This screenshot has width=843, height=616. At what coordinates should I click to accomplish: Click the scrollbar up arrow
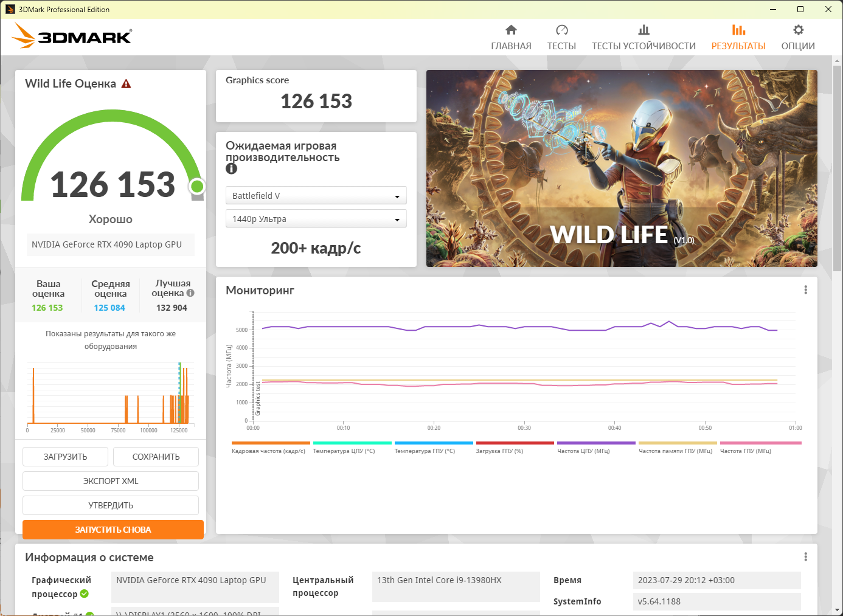click(838, 61)
